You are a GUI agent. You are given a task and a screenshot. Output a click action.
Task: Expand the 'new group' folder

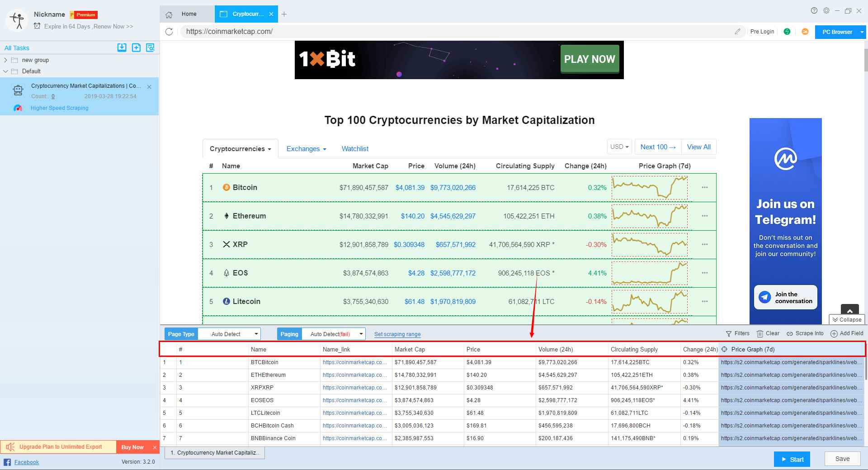pos(5,60)
